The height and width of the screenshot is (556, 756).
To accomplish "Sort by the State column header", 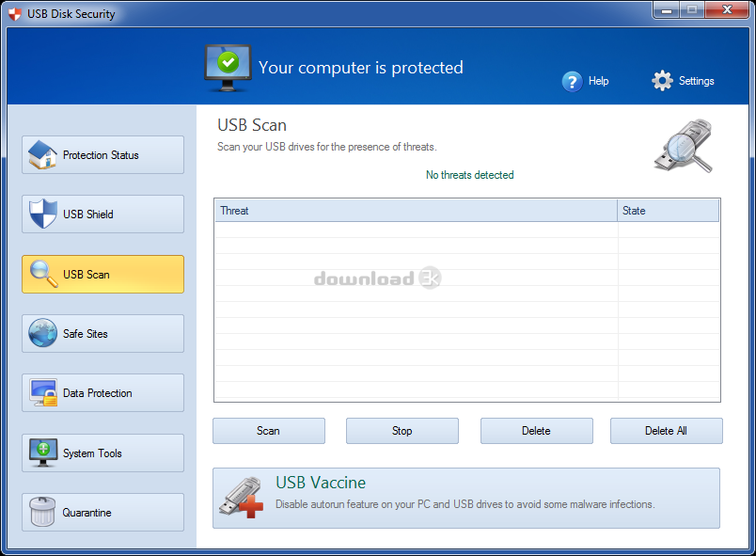I will pos(669,211).
